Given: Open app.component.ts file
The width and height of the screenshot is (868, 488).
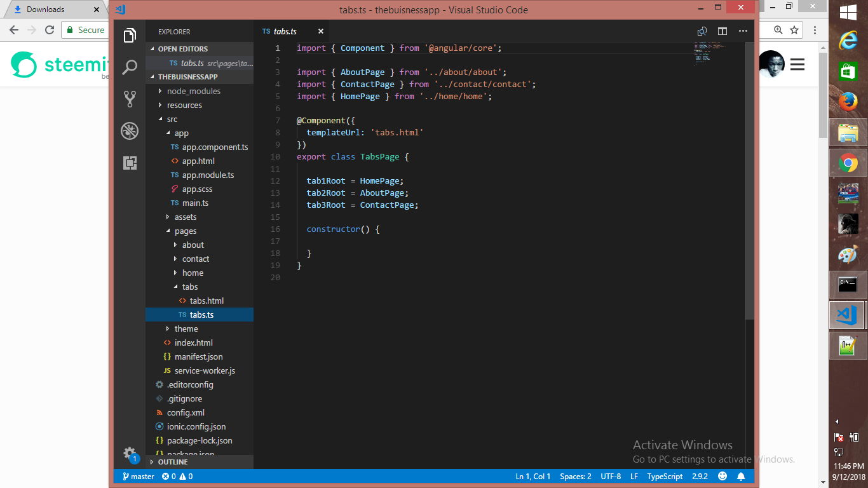Looking at the screenshot, I should 200,147.
